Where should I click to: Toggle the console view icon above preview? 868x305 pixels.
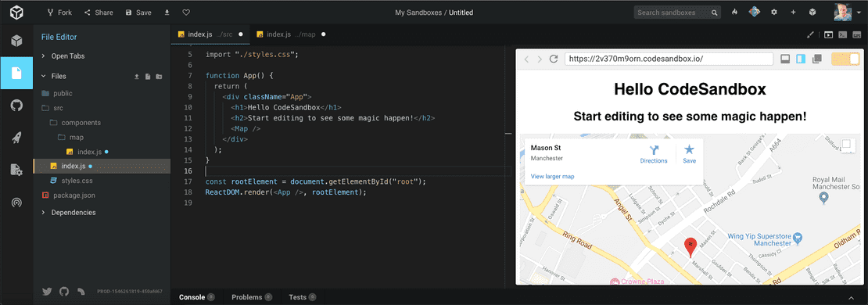click(842, 34)
